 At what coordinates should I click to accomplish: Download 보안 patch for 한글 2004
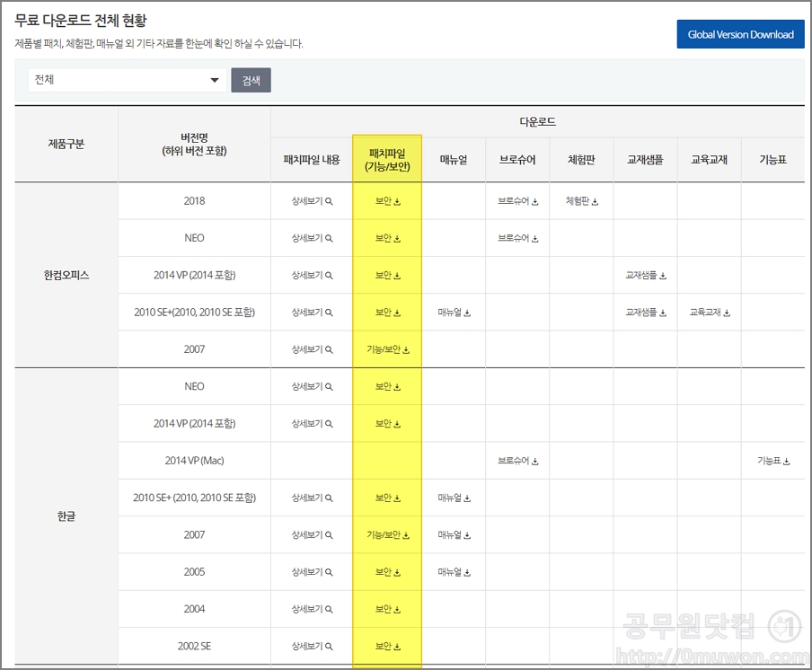click(x=388, y=610)
